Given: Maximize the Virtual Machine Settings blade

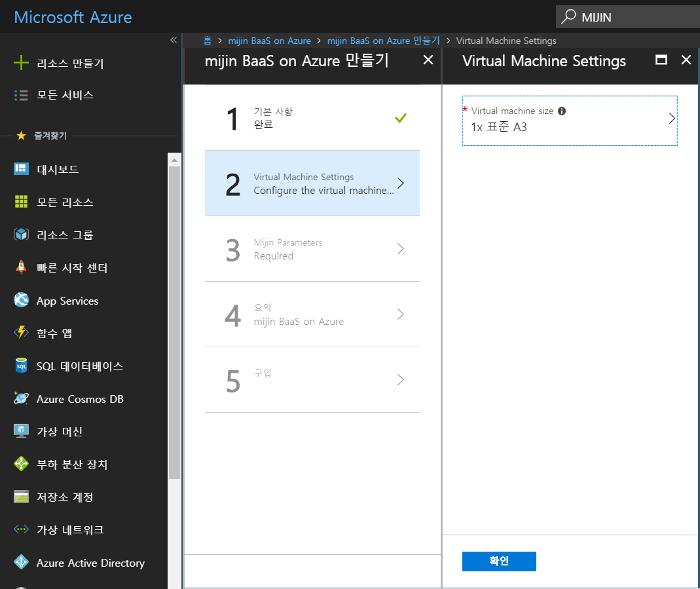Looking at the screenshot, I should pos(661,60).
